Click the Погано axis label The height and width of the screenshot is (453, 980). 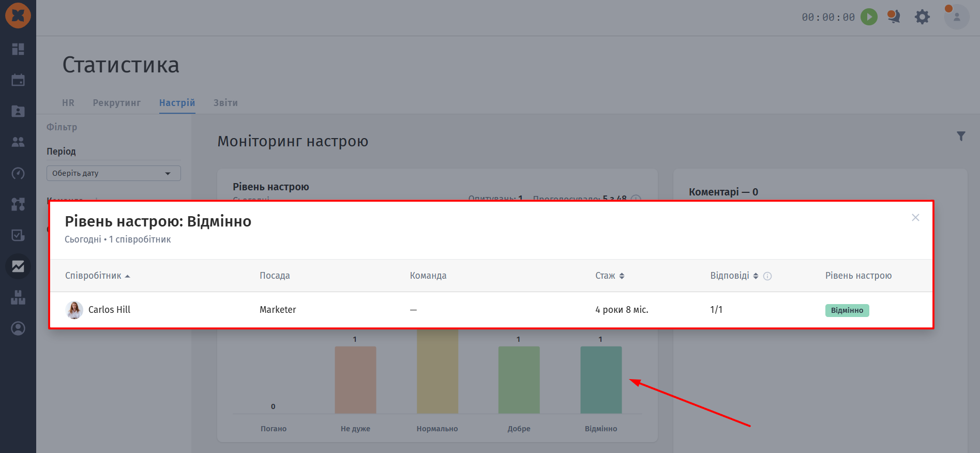(274, 429)
